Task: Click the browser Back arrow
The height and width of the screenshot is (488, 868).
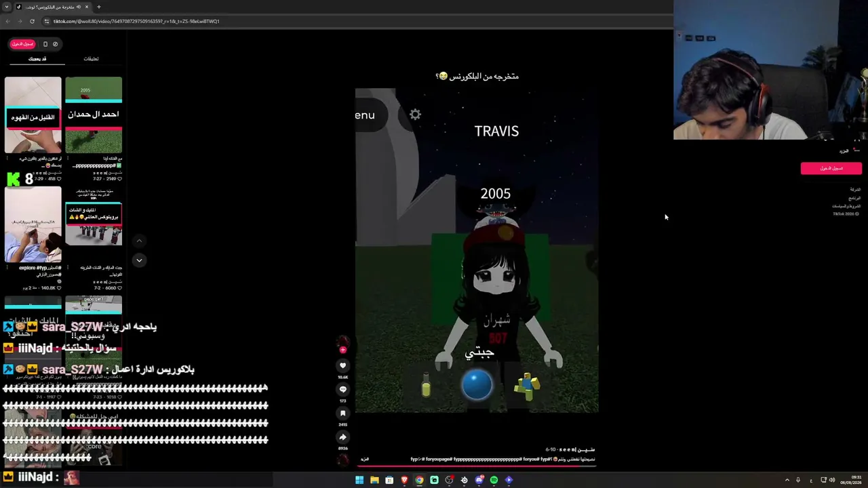Action: pos(7,21)
